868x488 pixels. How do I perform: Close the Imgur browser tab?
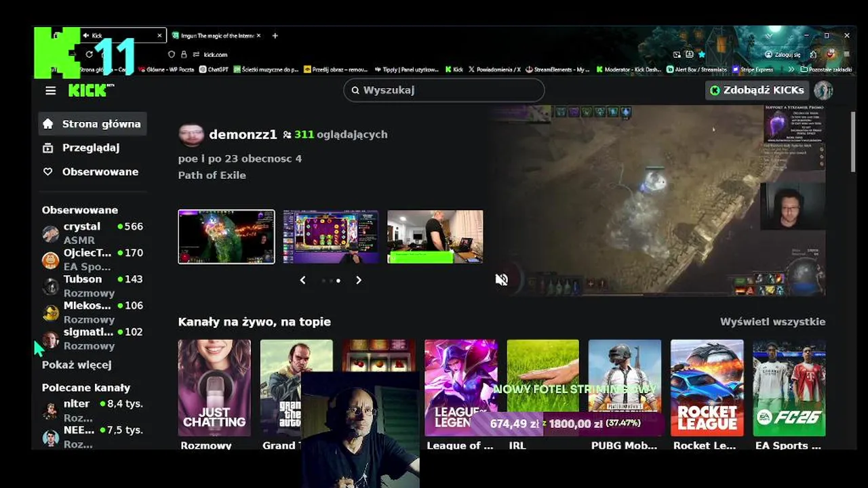tap(258, 35)
